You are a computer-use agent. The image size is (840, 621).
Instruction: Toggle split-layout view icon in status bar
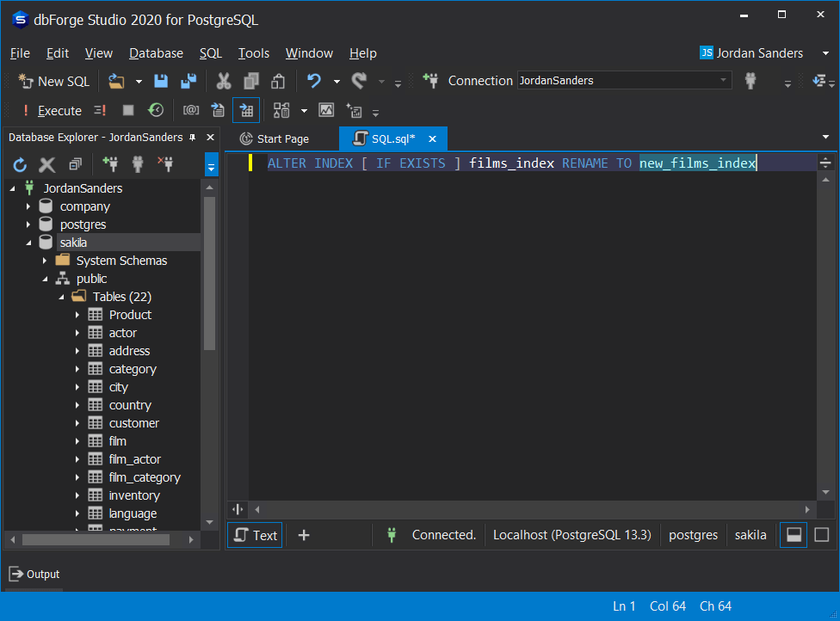point(794,535)
